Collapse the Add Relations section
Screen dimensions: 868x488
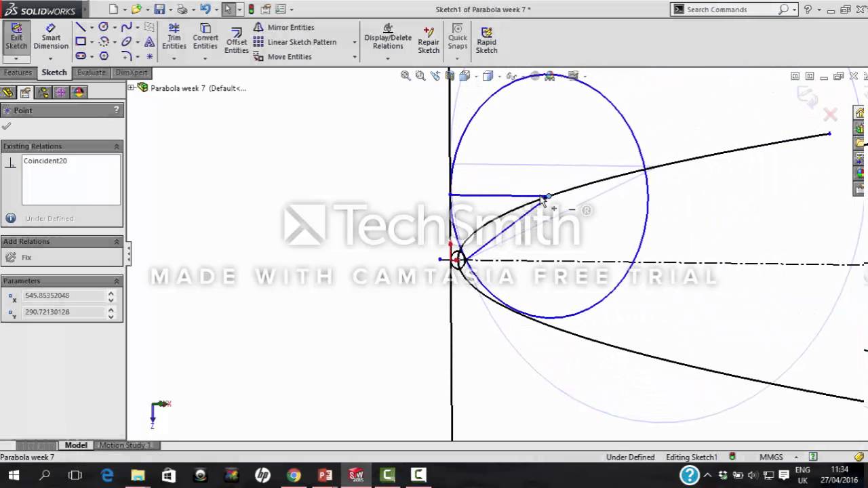coord(117,241)
